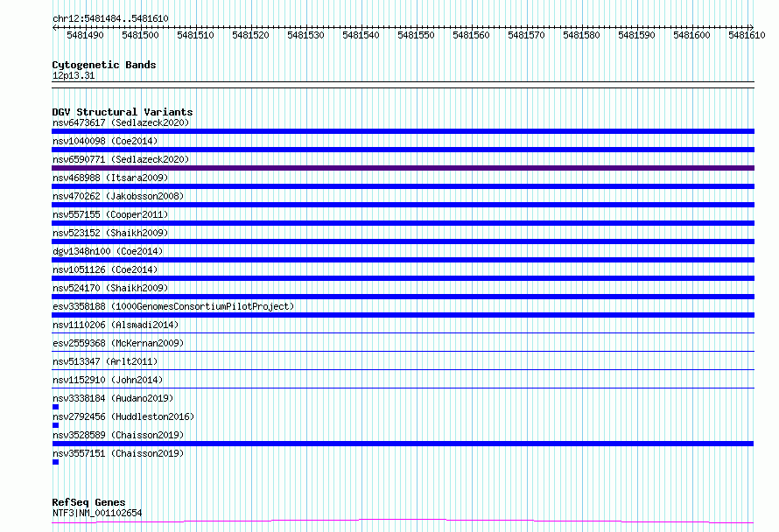Select variant label nsv3557151 (Chaisson2019)
779x532 pixels.
point(118,453)
